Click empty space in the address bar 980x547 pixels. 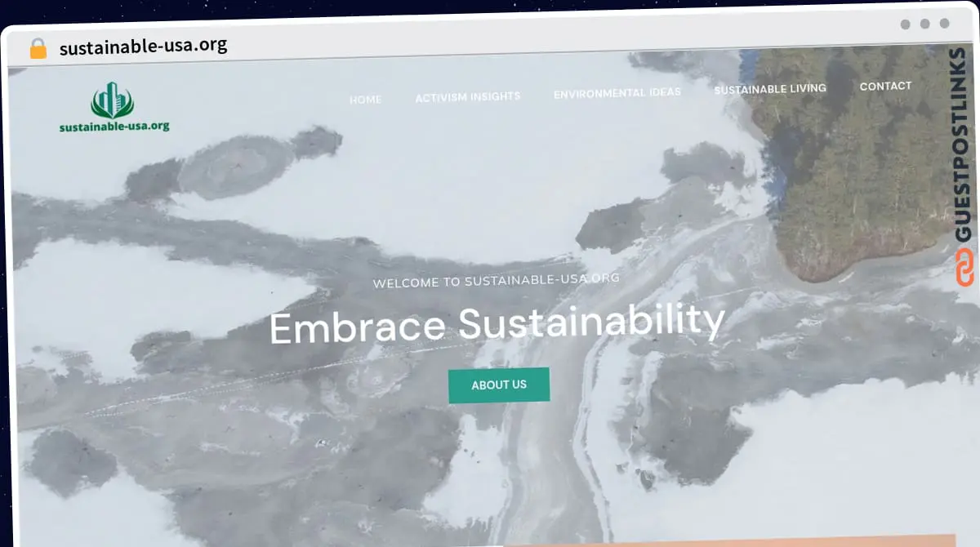(531, 41)
